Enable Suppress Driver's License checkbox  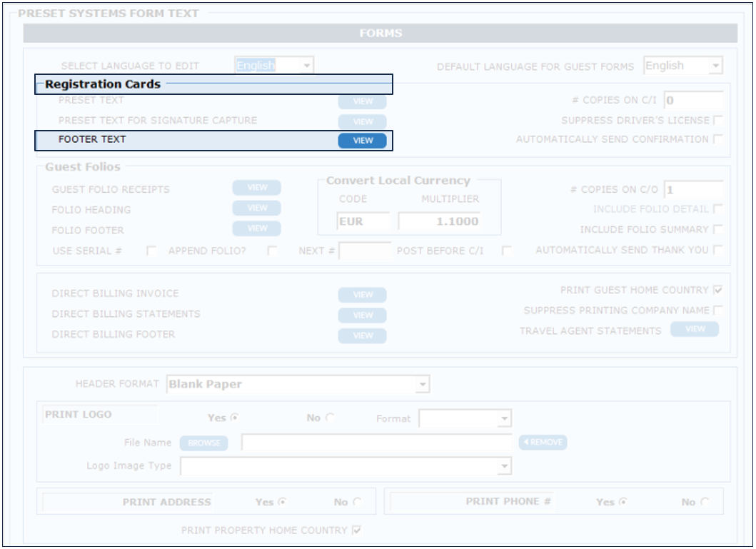click(717, 121)
